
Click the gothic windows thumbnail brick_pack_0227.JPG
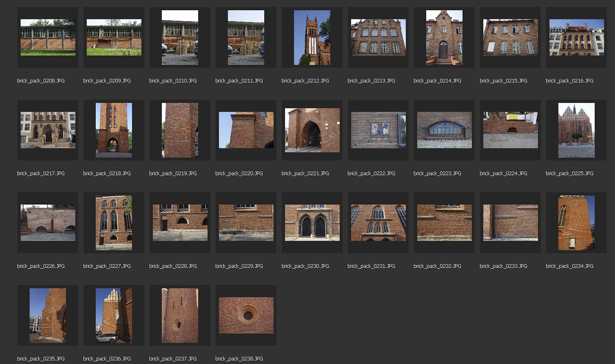coord(114,223)
